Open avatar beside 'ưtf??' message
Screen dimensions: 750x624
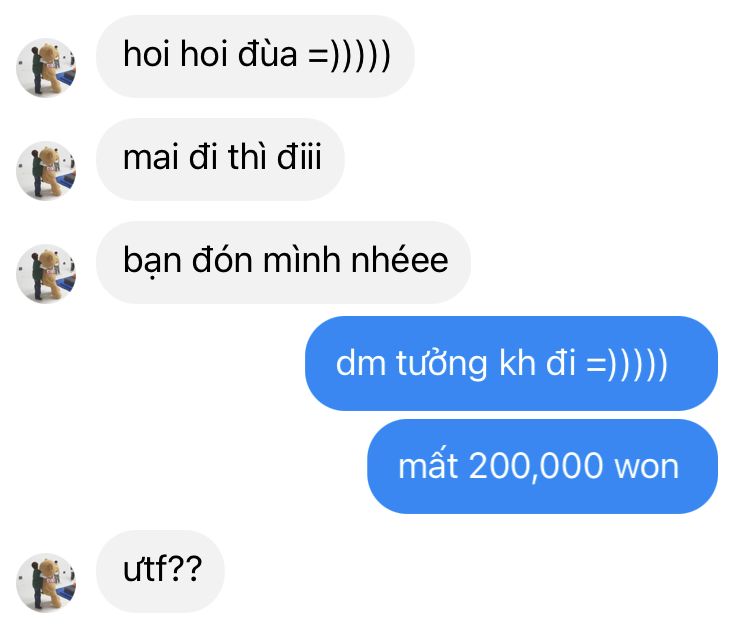point(46,583)
